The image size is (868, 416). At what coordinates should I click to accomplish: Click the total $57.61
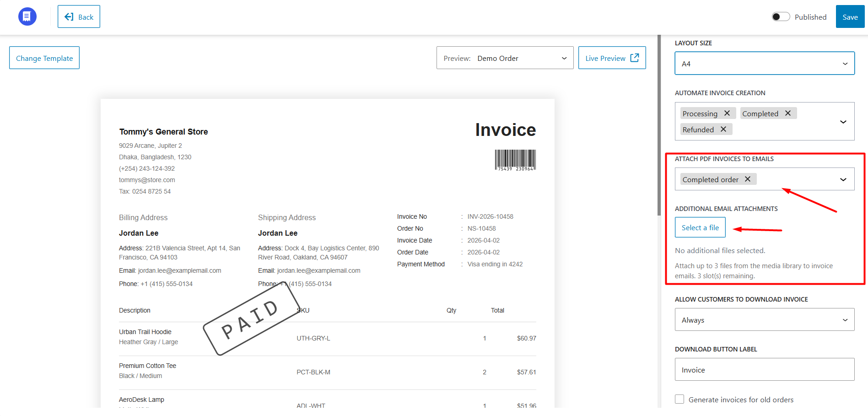(x=527, y=372)
